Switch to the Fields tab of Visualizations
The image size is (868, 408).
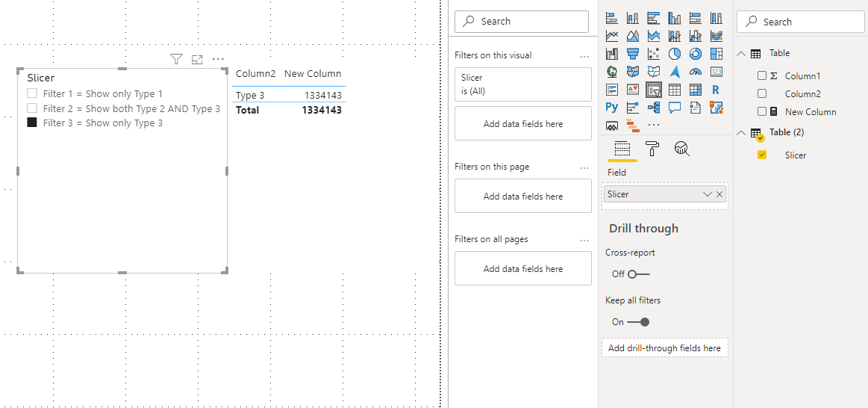click(622, 149)
